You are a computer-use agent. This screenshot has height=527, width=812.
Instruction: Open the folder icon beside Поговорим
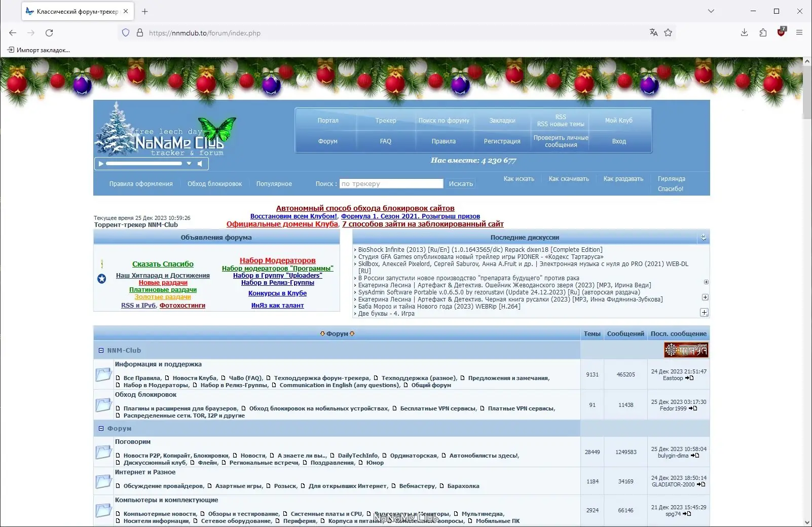coord(103,451)
